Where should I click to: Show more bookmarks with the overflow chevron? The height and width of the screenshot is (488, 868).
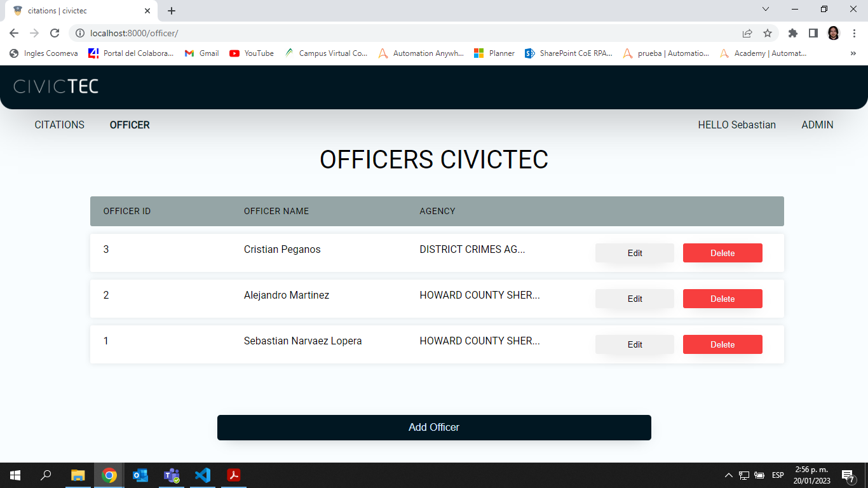(x=853, y=53)
